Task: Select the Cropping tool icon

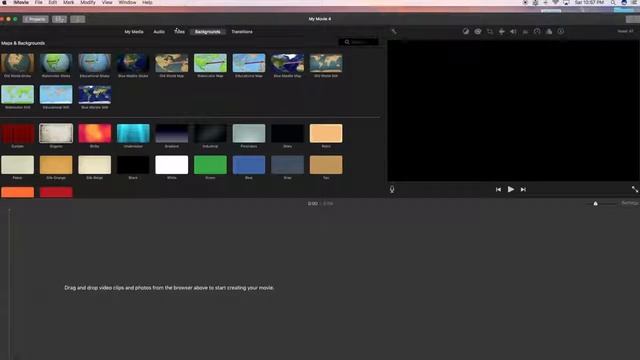Action: click(x=490, y=31)
